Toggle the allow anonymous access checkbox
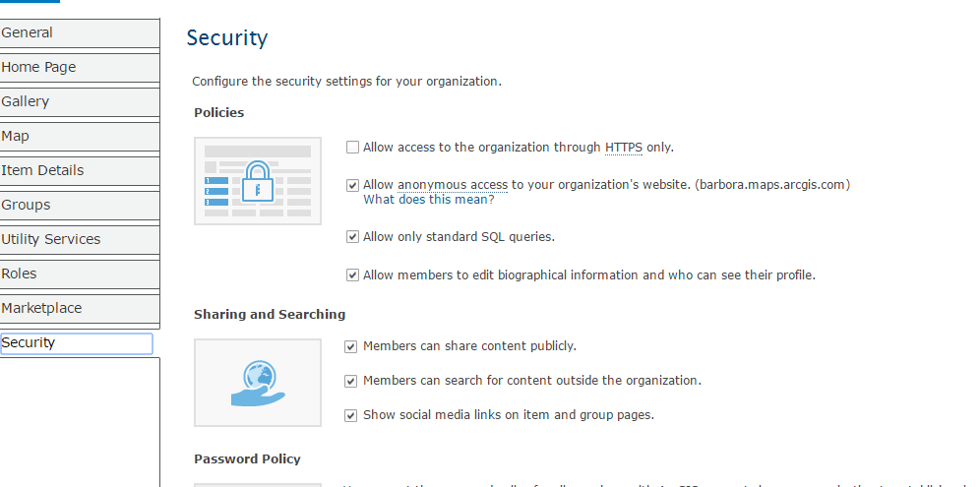This screenshot has height=487, width=980. 352,185
